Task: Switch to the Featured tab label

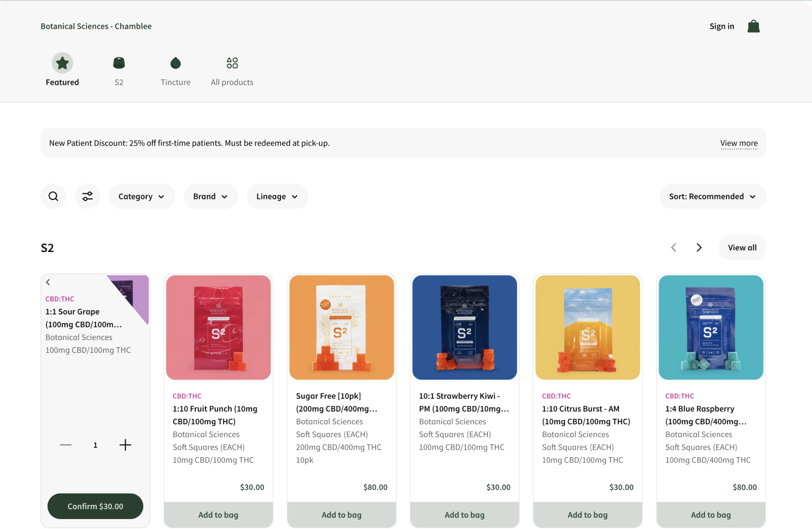Action: coord(62,82)
